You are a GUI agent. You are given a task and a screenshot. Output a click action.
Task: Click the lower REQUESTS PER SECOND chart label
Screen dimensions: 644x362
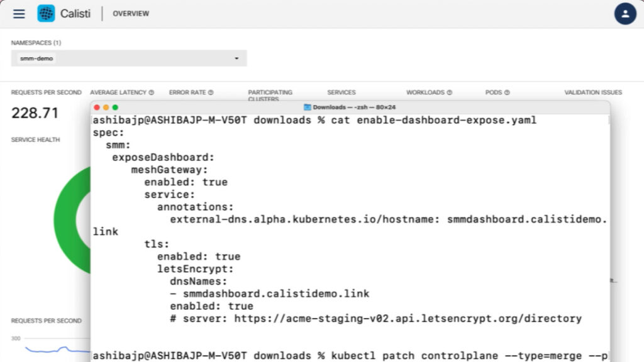46,321
